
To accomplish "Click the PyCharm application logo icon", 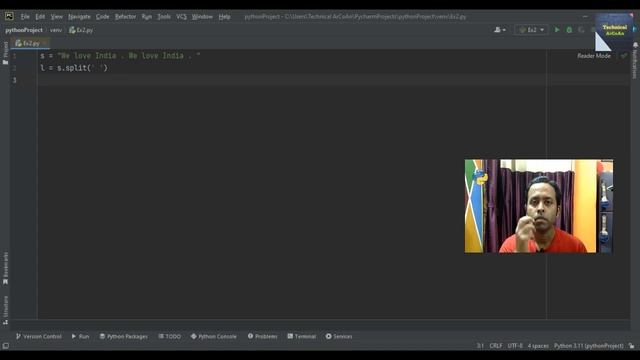I will (9, 16).
